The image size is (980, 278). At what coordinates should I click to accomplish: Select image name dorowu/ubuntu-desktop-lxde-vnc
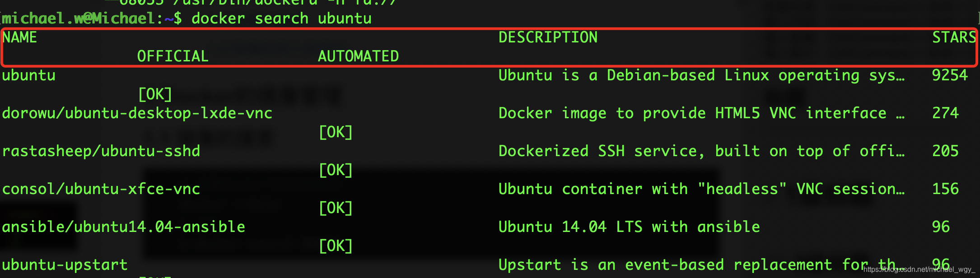pos(137,113)
